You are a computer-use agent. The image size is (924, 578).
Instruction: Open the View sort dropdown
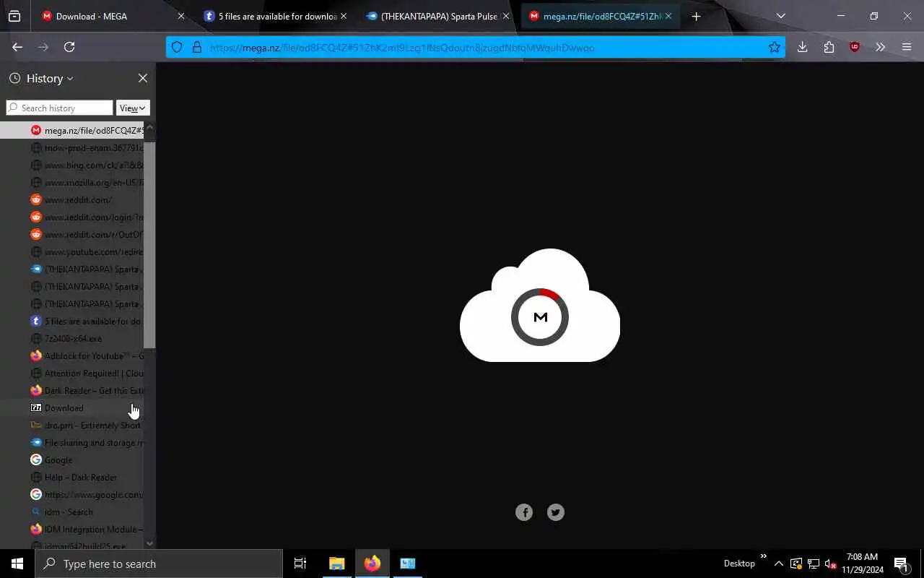[133, 108]
